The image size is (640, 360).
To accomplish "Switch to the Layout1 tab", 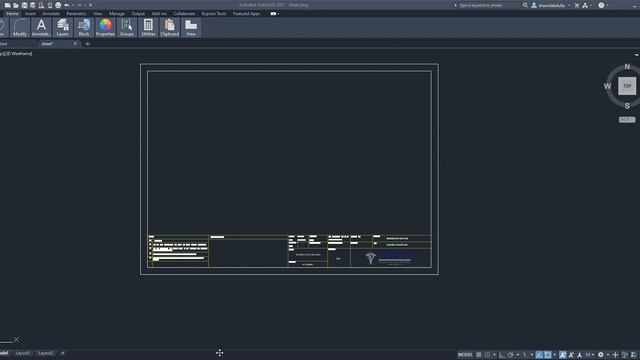I will (22, 353).
